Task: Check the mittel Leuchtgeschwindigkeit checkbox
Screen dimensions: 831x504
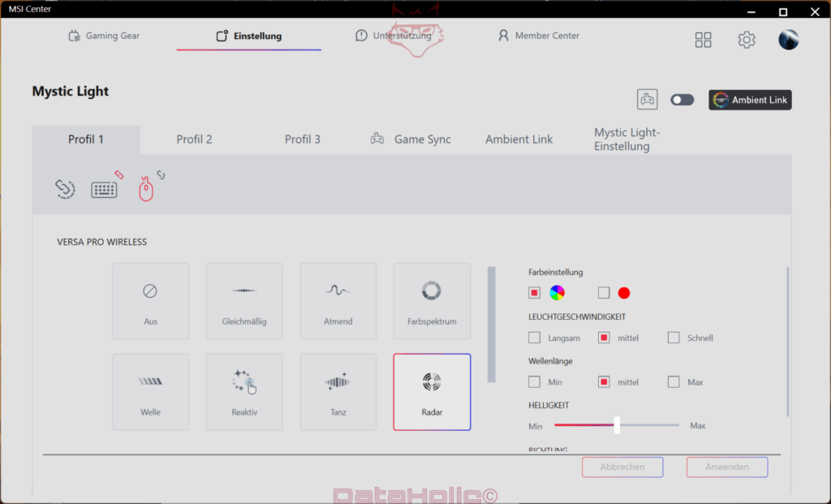Action: tap(604, 338)
